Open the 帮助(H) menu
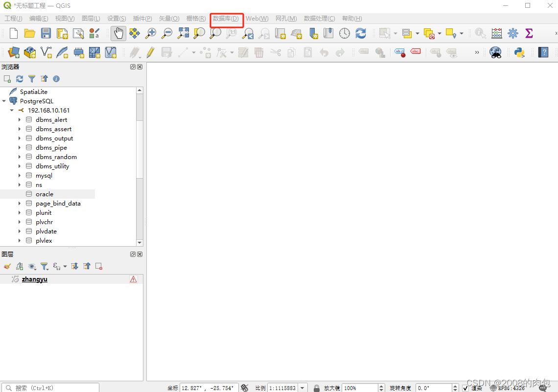 pos(352,19)
